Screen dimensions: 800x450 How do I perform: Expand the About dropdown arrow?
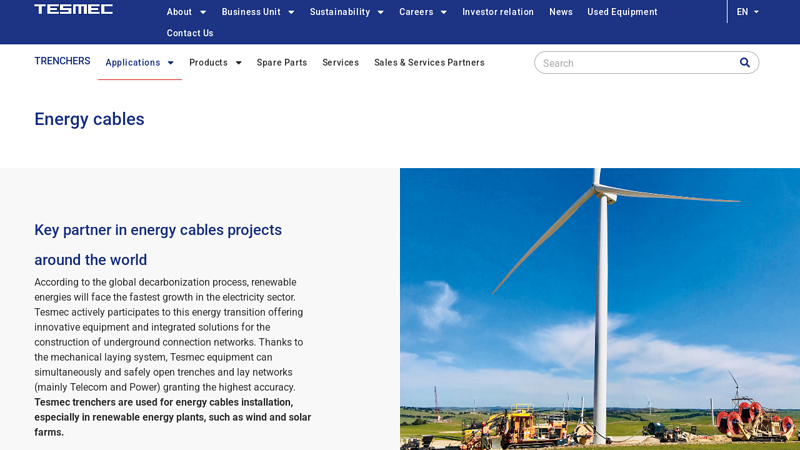click(x=203, y=12)
